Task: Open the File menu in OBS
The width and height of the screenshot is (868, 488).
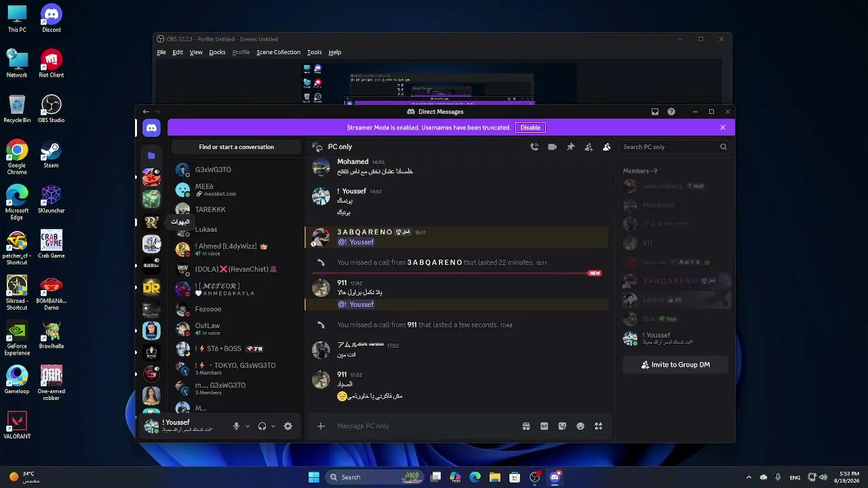Action: 161,52
